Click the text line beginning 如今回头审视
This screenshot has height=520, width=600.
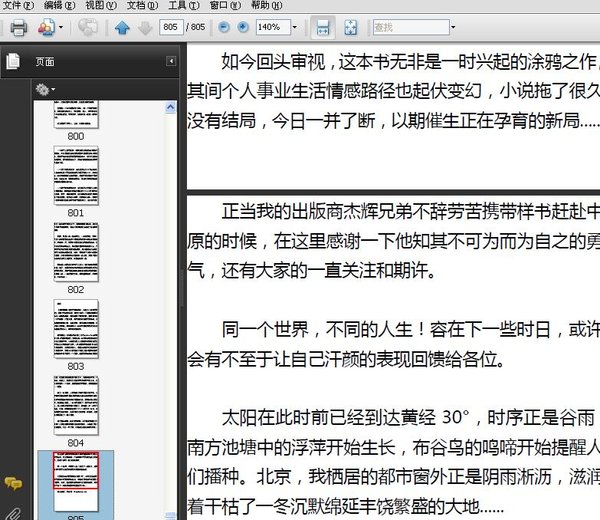tap(410, 62)
